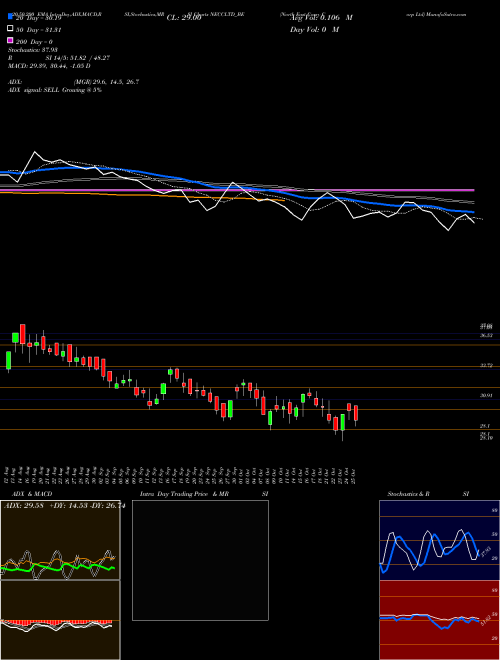
Task: Click the ADX '(MGR) 29.6, 14.5, 26.7' values
Action: tap(106, 82)
